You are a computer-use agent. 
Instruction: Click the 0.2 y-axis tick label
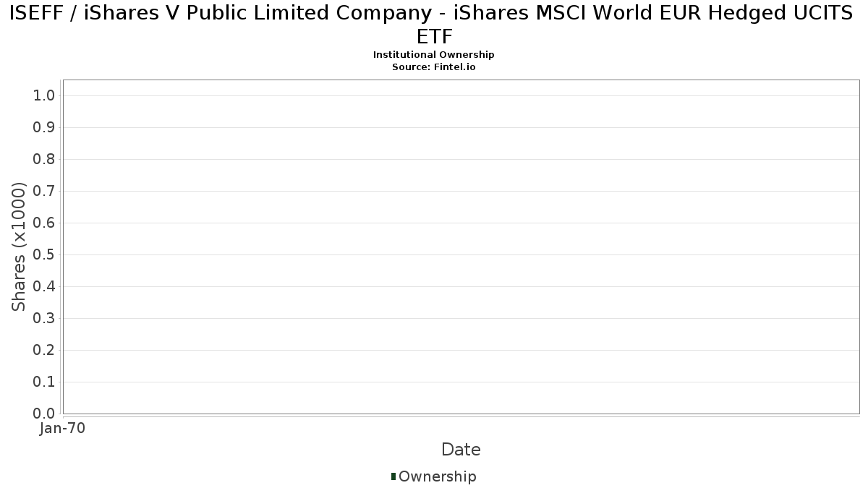(45, 351)
